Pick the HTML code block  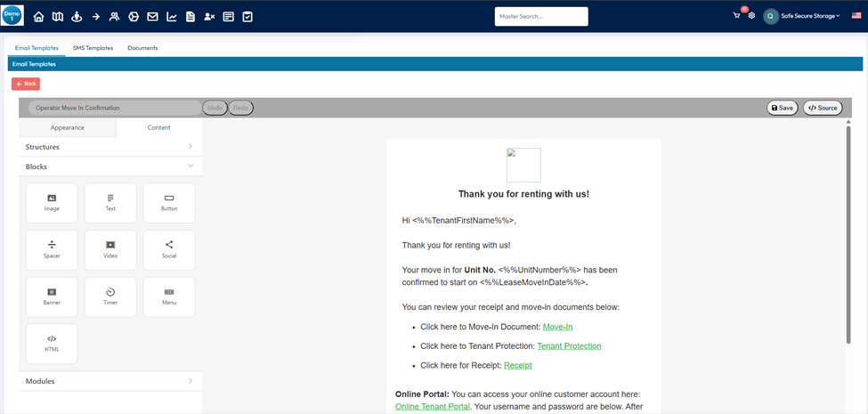point(52,343)
